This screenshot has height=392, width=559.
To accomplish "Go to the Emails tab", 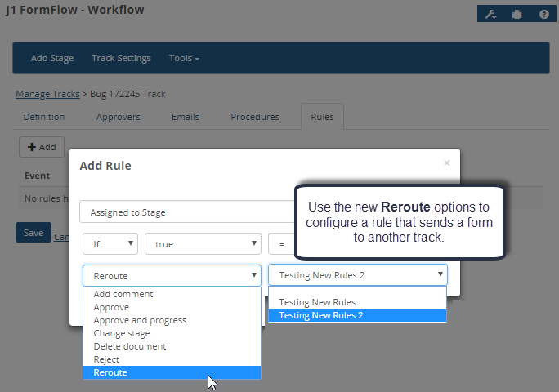I will (x=185, y=117).
